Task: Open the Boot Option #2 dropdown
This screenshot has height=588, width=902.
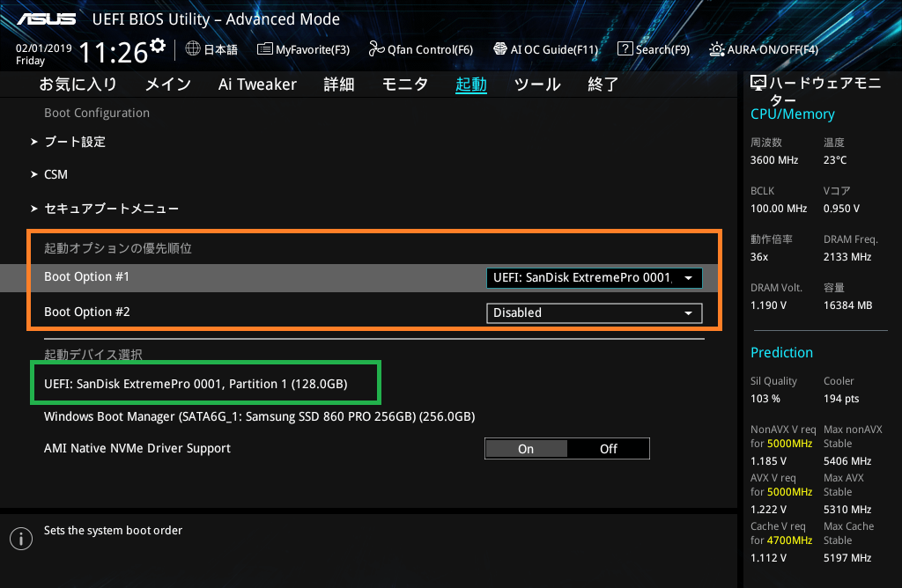Action: pos(595,313)
